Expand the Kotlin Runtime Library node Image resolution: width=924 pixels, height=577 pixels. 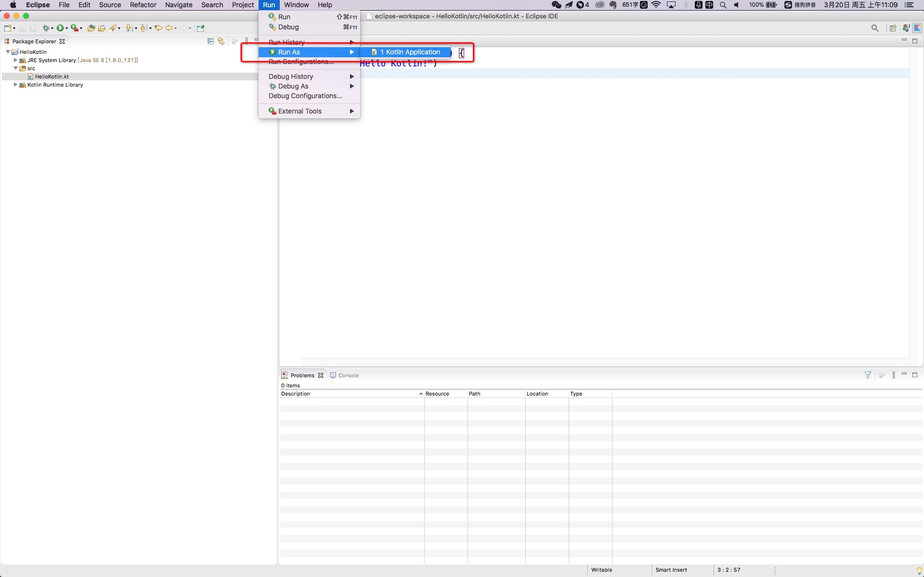tap(15, 85)
